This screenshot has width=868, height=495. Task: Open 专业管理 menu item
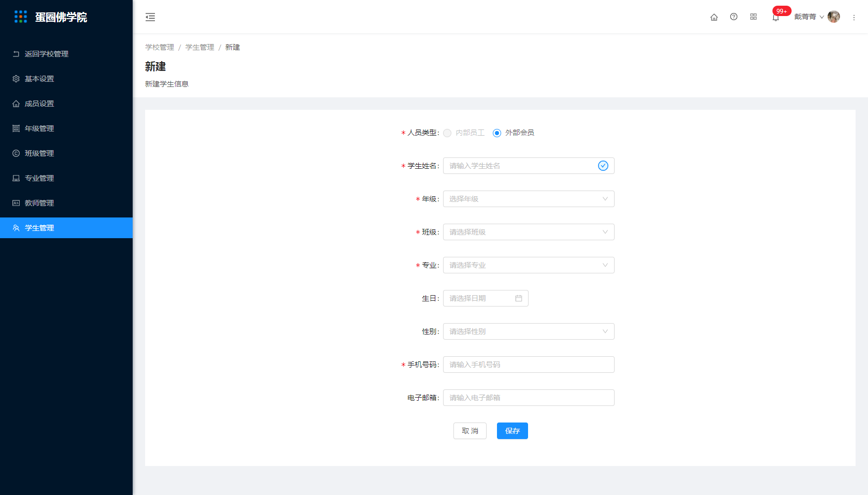tap(66, 178)
